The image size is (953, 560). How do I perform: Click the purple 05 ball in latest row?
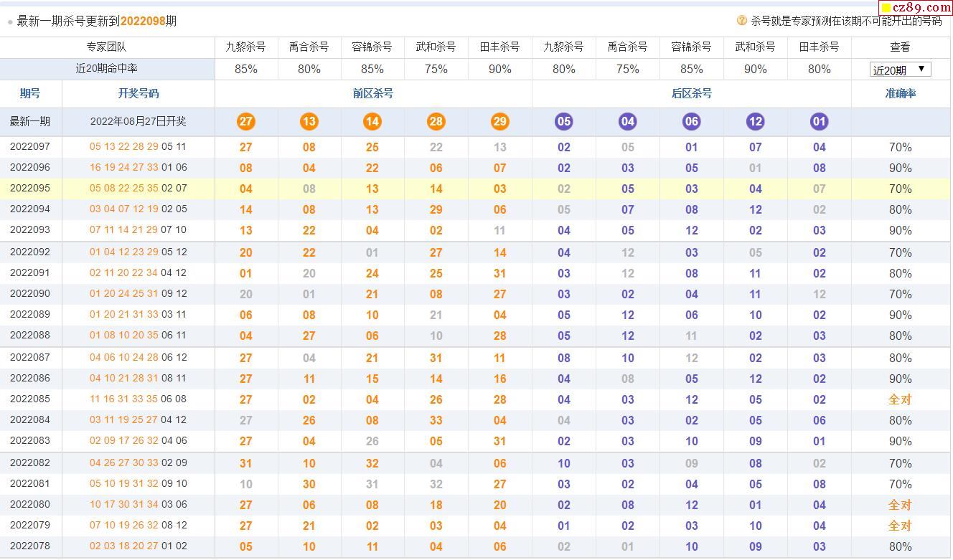pyautogui.click(x=564, y=121)
